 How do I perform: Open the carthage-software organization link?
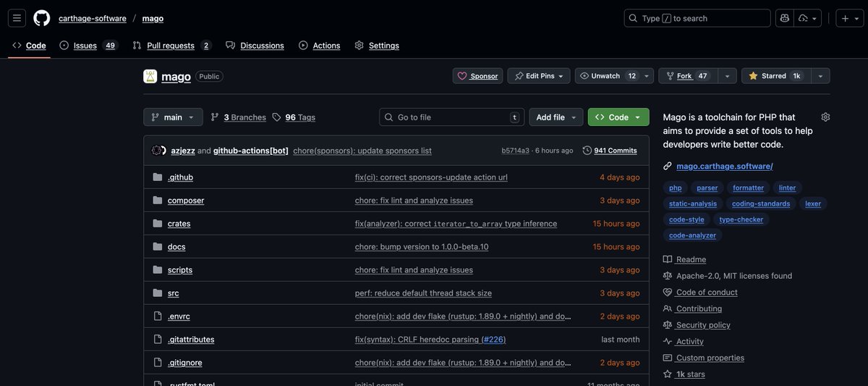tap(93, 18)
